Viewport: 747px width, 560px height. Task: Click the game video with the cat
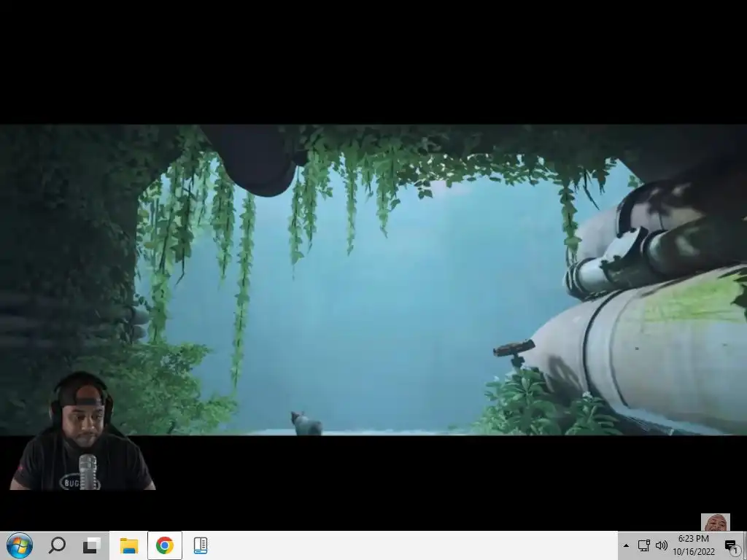click(x=373, y=280)
